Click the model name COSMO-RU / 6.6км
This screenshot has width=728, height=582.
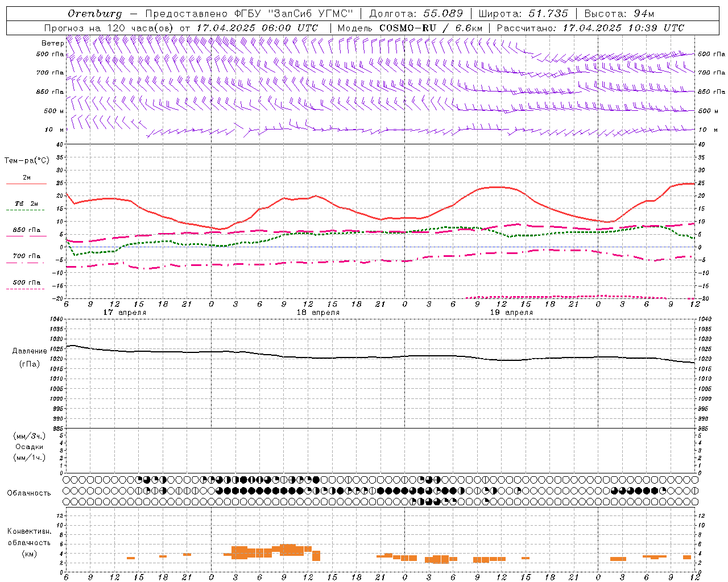click(431, 28)
